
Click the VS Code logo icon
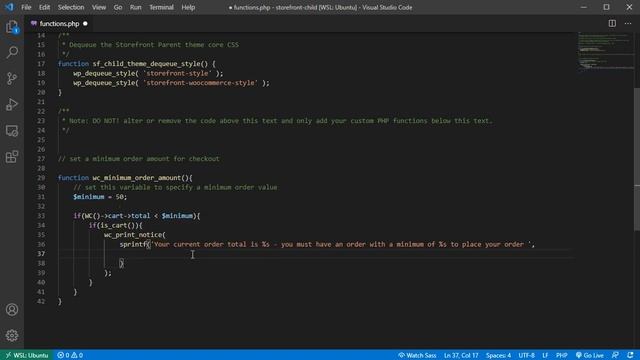9,7
